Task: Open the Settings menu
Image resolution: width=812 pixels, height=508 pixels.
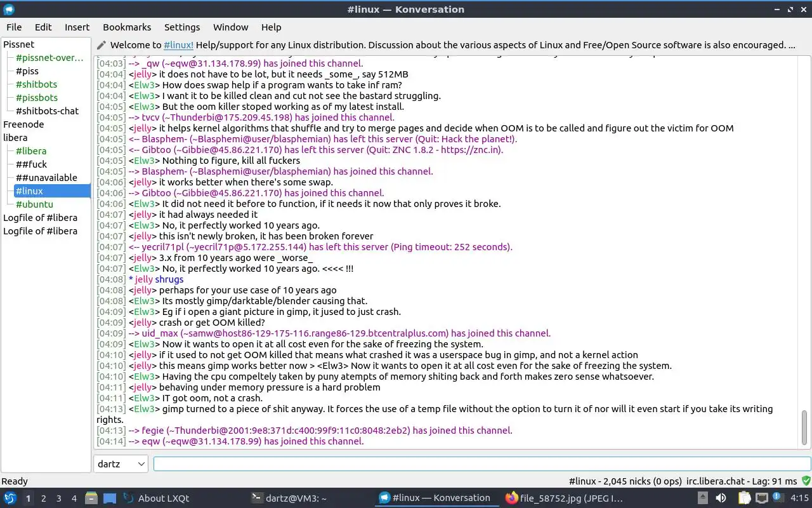Action: (x=182, y=27)
